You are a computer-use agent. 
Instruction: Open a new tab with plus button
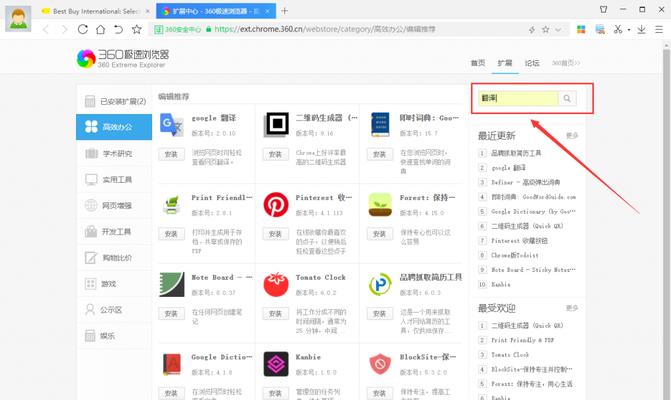285,11
